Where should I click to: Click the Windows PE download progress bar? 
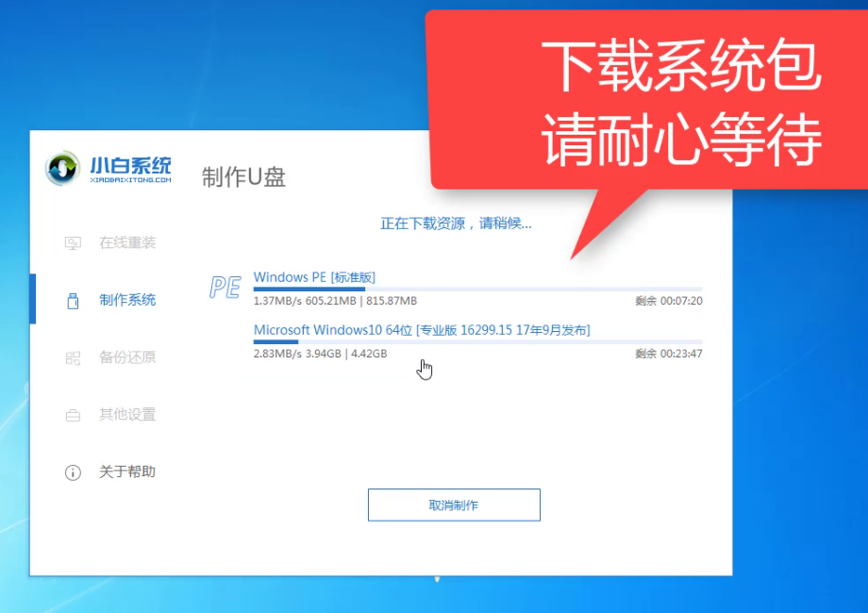pyautogui.click(x=472, y=289)
